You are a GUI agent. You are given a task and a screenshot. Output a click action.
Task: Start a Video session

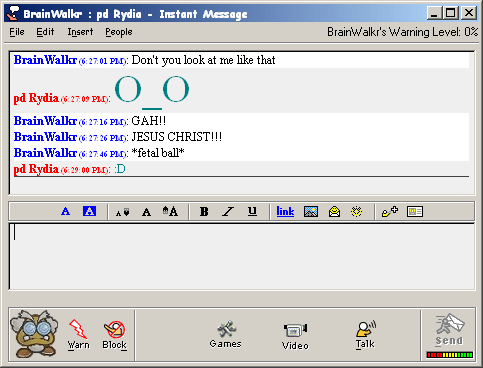pos(295,336)
